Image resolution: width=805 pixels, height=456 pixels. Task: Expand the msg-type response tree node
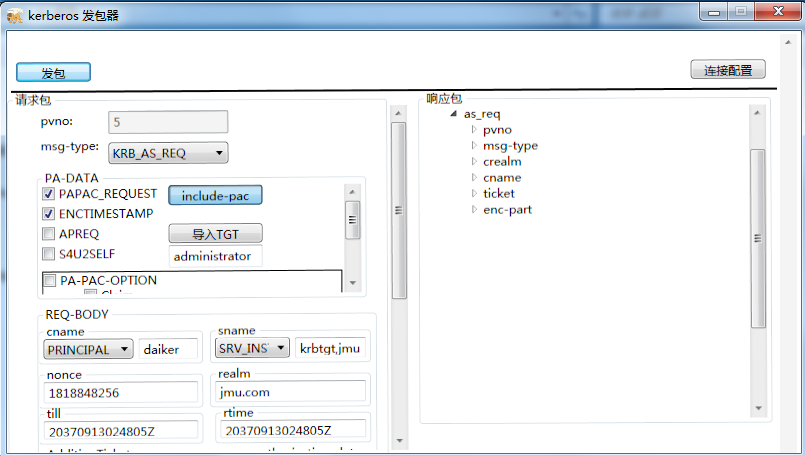474,145
